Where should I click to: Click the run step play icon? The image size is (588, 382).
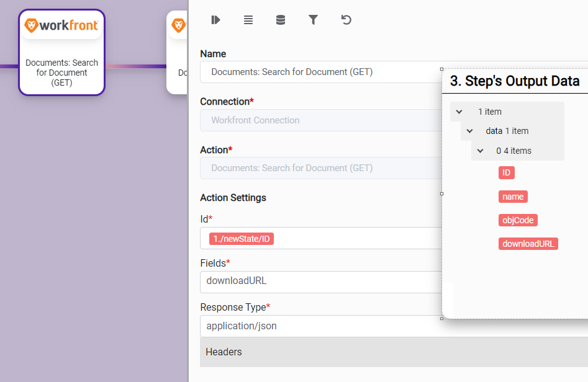tap(215, 20)
